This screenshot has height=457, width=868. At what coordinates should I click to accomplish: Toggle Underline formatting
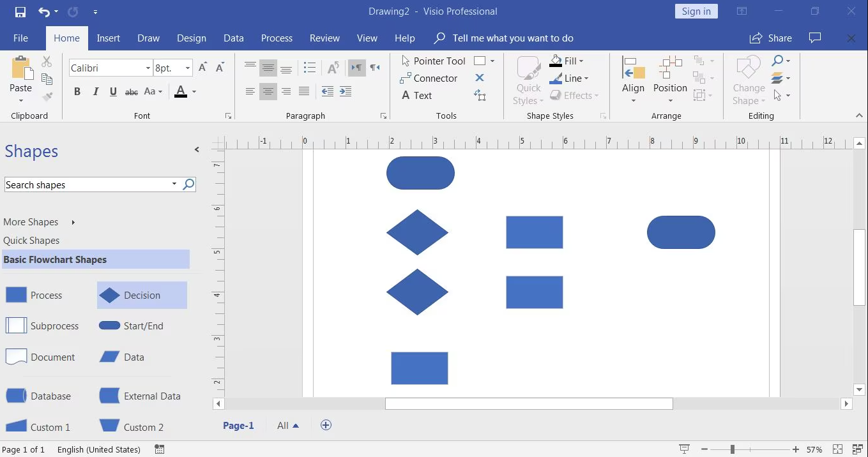(113, 92)
